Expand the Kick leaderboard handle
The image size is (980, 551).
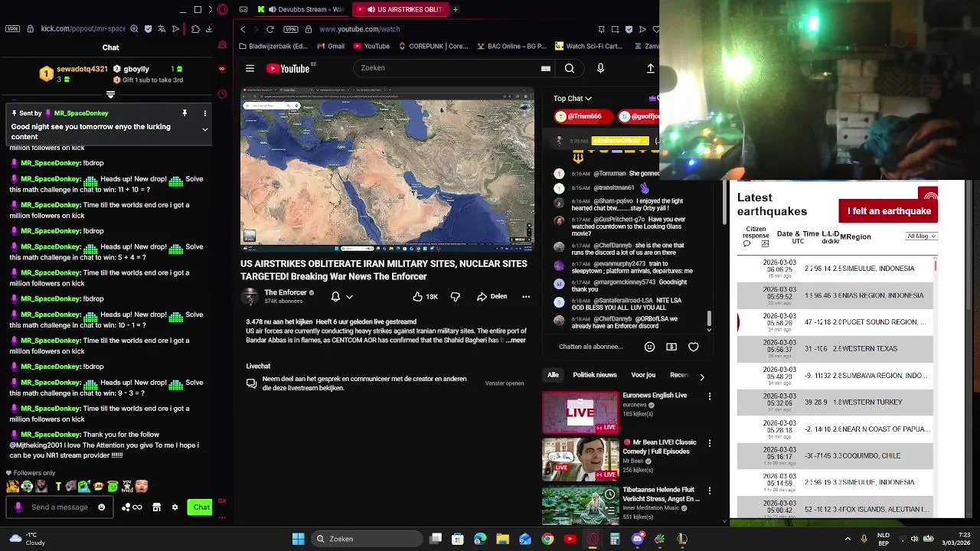(110, 95)
